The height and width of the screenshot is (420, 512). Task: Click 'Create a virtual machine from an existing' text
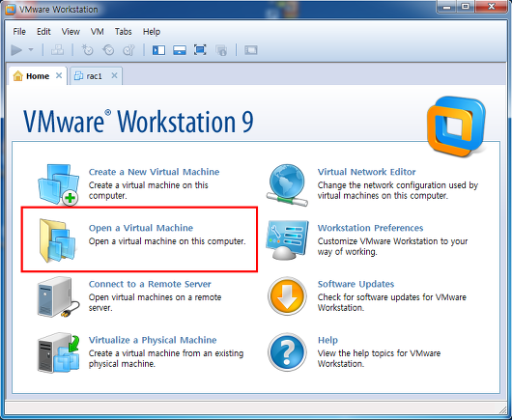click(166, 353)
